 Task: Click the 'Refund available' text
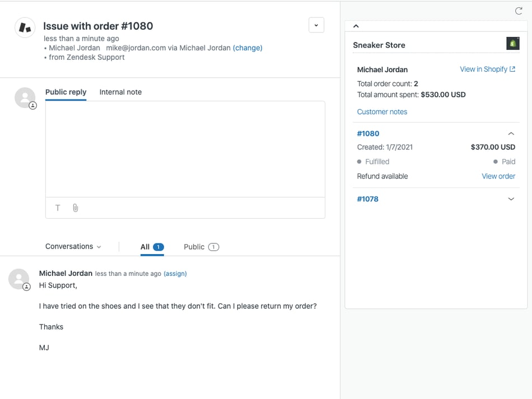382,176
